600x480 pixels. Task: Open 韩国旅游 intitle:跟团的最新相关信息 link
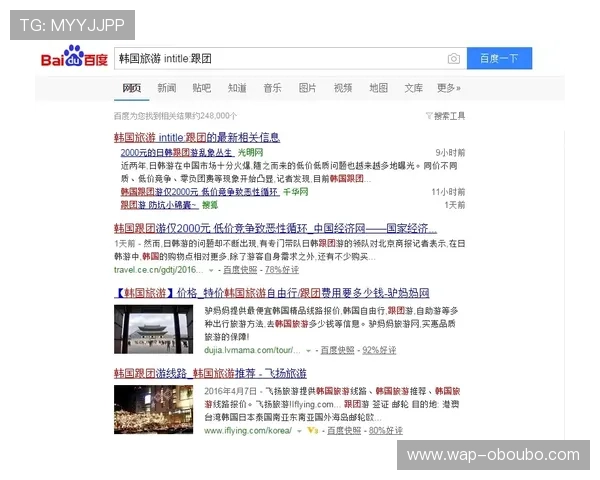[197, 137]
